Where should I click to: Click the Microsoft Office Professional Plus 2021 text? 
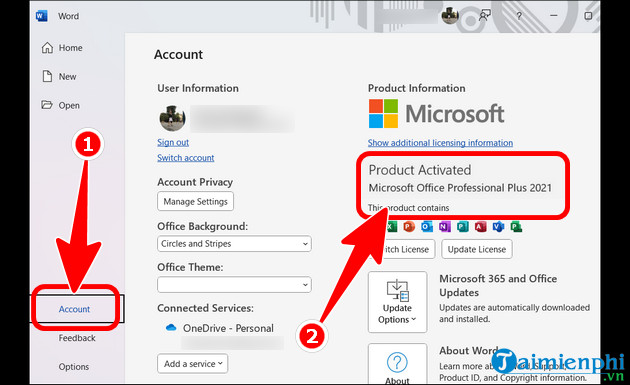(x=460, y=188)
